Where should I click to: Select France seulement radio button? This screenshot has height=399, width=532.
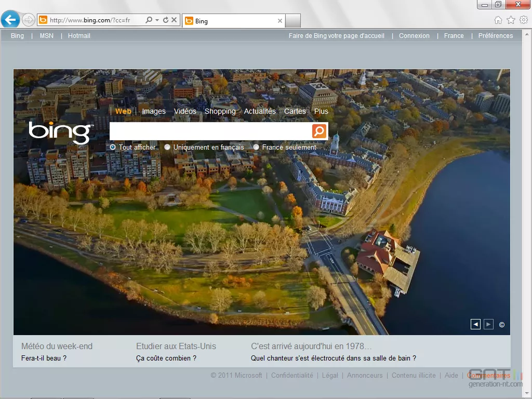tap(256, 147)
